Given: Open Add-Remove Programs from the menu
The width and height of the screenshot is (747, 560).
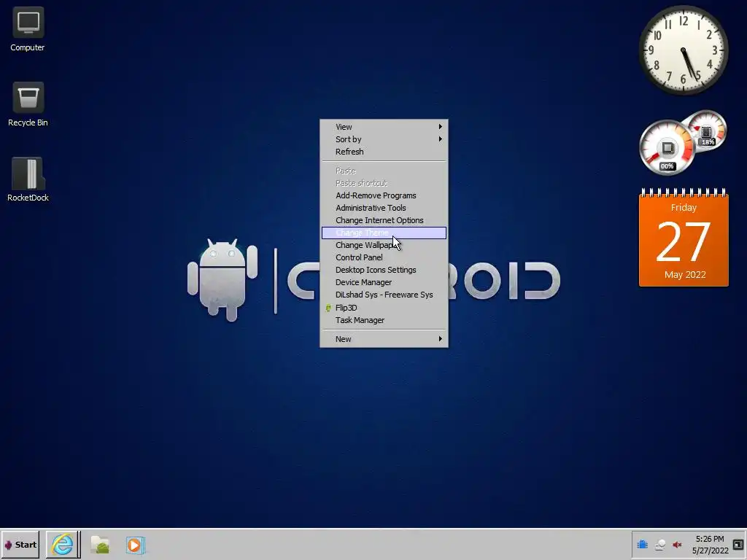Looking at the screenshot, I should [x=384, y=195].
